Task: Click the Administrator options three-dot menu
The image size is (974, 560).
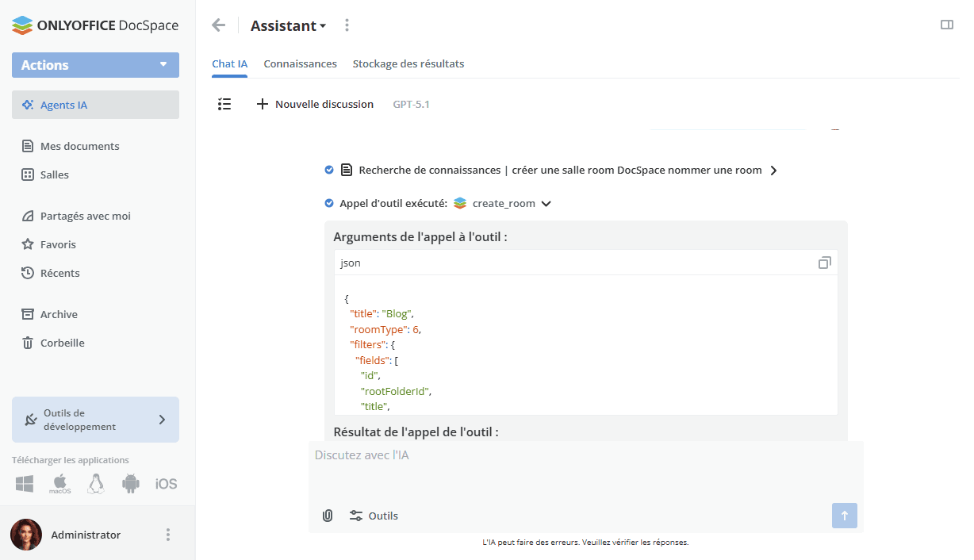Action: pos(167,535)
